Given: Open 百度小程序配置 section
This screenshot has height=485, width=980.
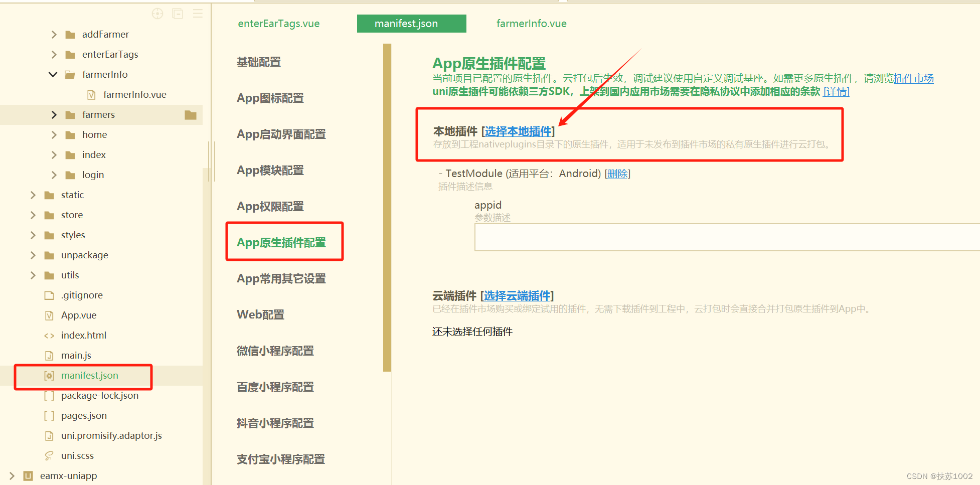Looking at the screenshot, I should [275, 387].
